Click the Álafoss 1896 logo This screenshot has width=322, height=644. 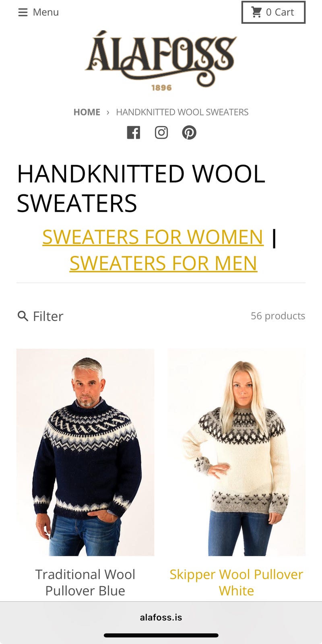161,61
